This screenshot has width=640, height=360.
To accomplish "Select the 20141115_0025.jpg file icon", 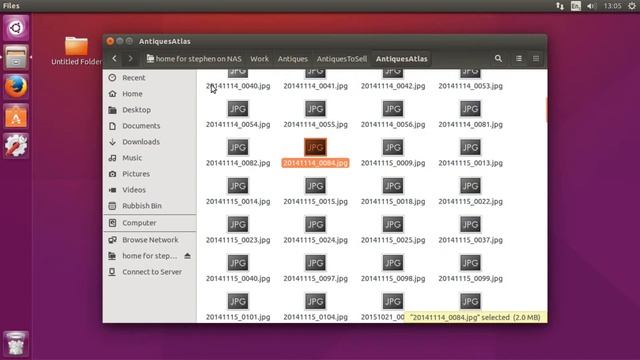I will pyautogui.click(x=393, y=224).
